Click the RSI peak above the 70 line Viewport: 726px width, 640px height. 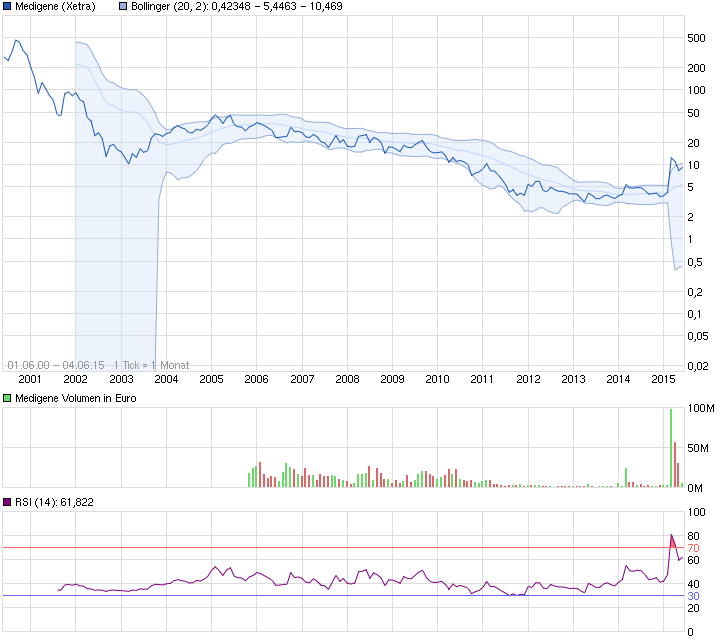pos(671,536)
